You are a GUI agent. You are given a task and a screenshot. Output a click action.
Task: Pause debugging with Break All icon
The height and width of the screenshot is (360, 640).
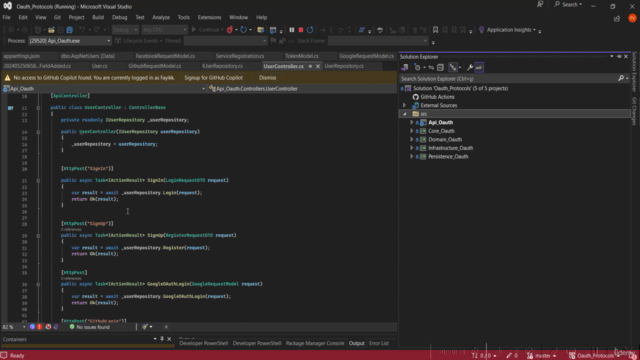pyautogui.click(x=291, y=30)
